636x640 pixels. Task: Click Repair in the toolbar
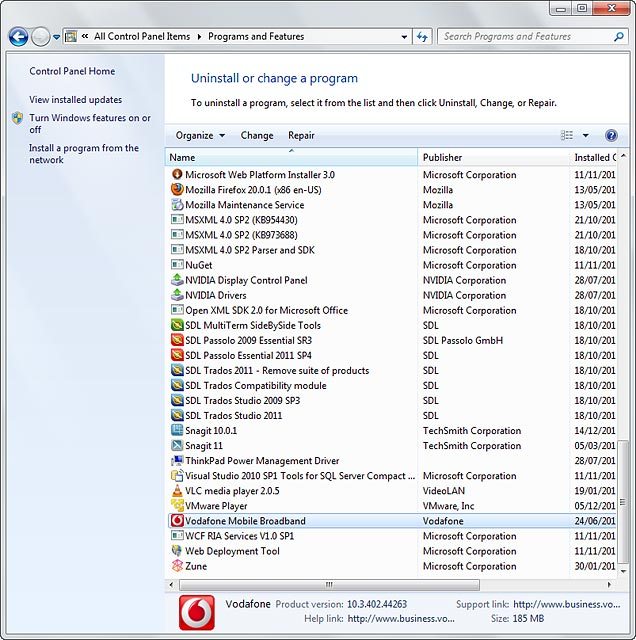pos(301,136)
